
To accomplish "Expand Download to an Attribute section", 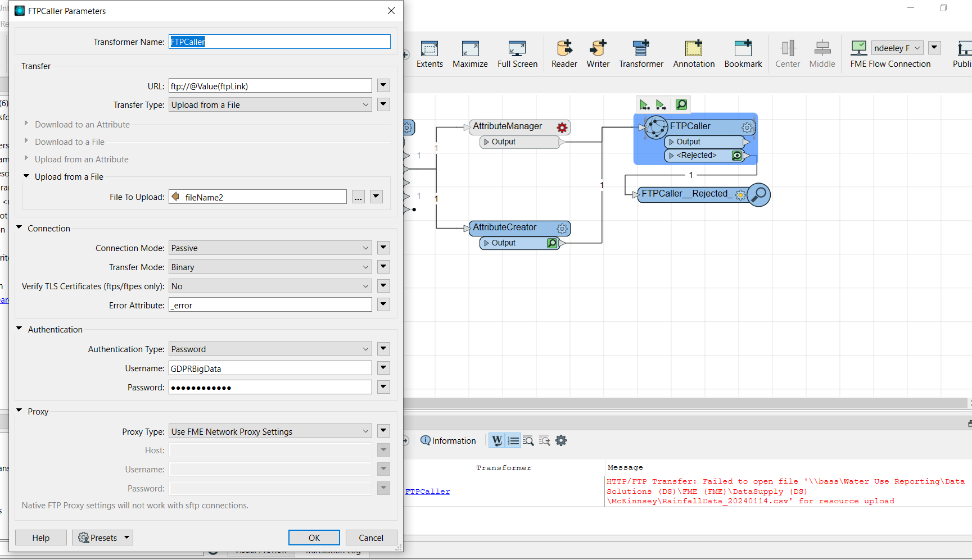I will tap(26, 124).
